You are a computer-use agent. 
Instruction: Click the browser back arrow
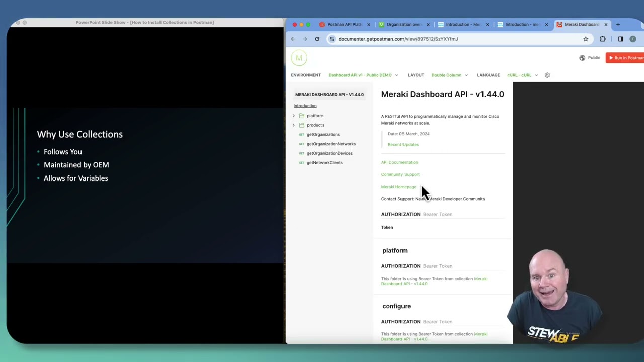(293, 39)
